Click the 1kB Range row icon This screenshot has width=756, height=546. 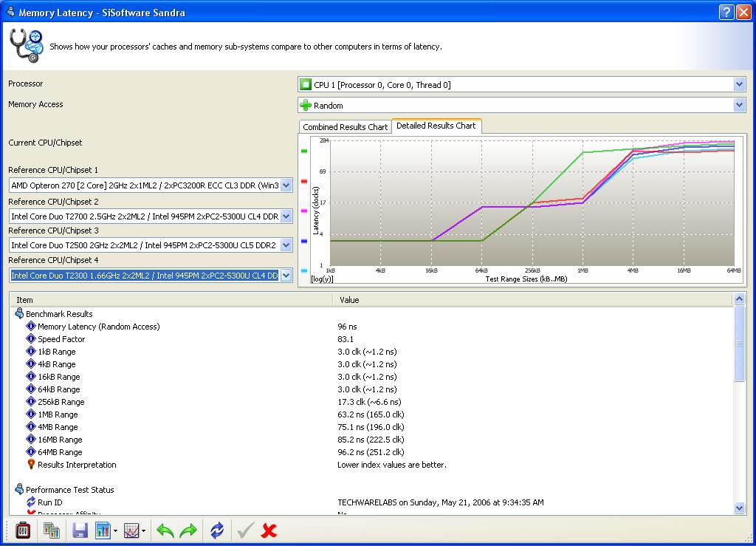click(31, 351)
